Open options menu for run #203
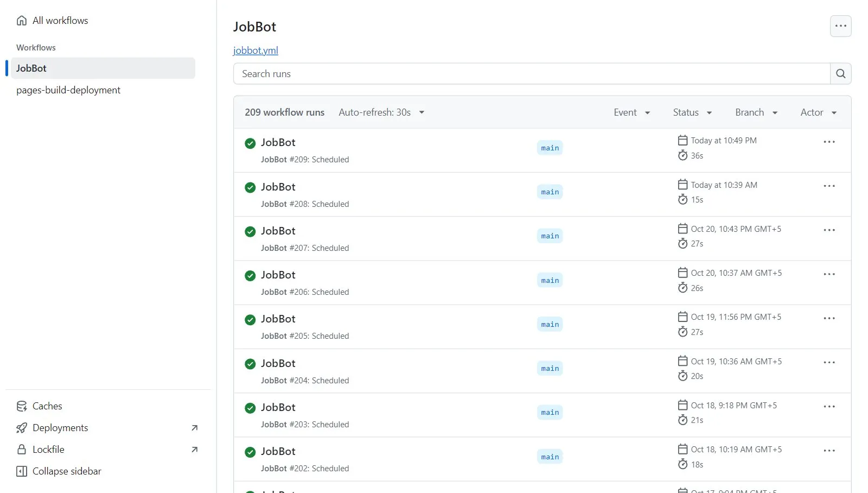The image size is (868, 493). [829, 406]
